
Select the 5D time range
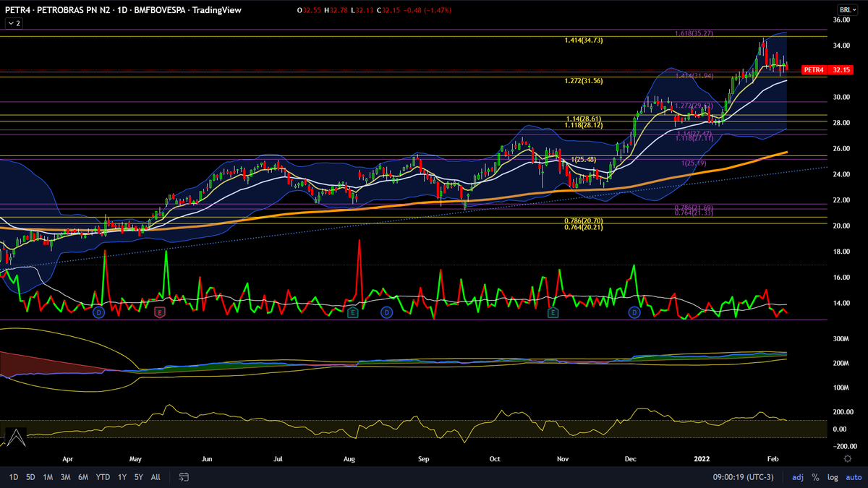pos(30,477)
